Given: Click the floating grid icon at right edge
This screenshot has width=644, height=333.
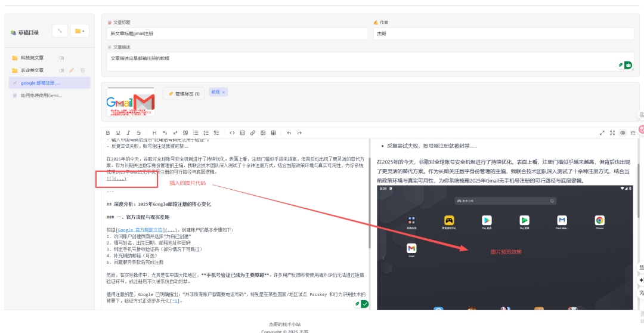Looking at the screenshot, I should 641,115.
